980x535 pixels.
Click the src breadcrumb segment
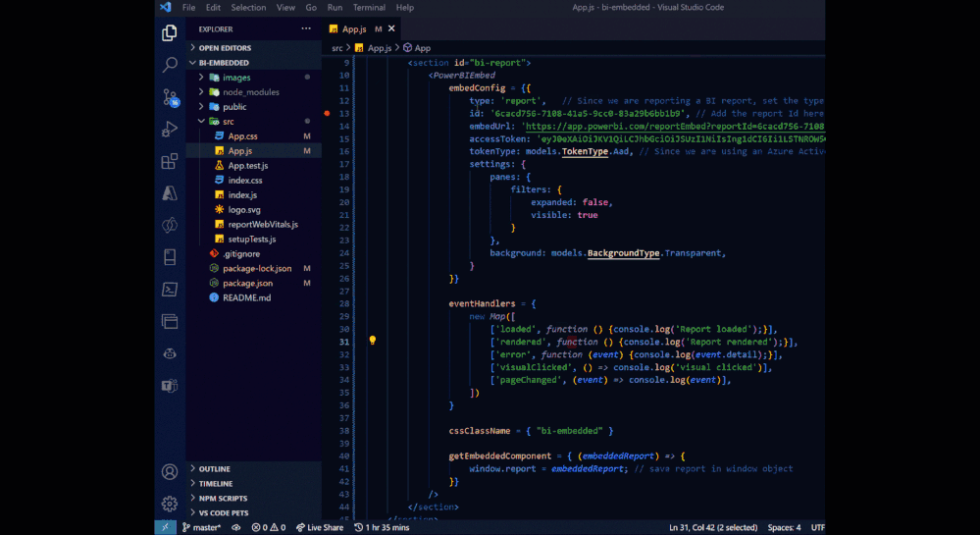[x=336, y=47]
